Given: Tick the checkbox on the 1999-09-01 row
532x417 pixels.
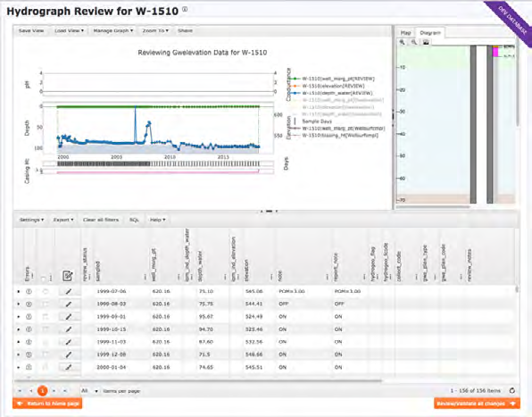Looking at the screenshot, I should (46, 317).
